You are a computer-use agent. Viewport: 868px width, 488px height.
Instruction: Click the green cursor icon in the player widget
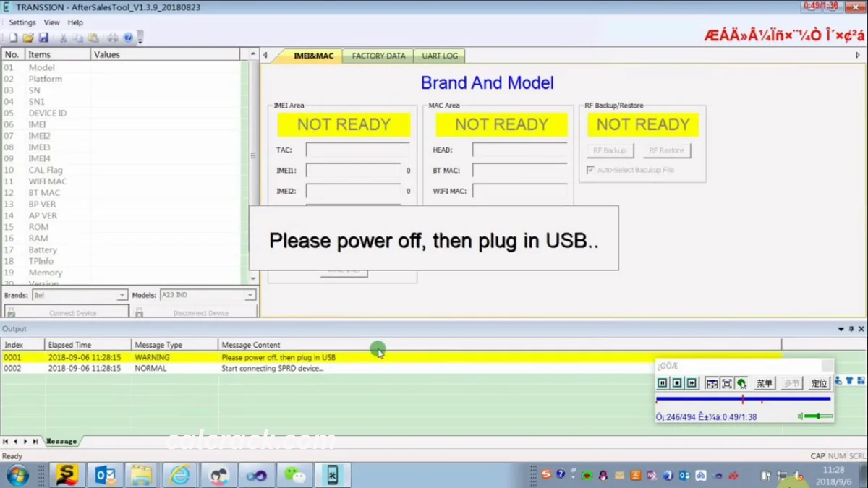coord(741,383)
